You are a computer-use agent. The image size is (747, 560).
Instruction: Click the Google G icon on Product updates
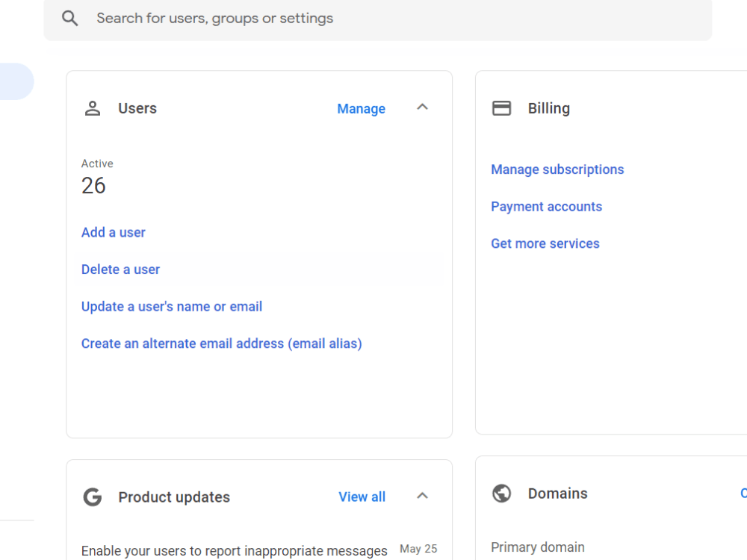(x=92, y=497)
